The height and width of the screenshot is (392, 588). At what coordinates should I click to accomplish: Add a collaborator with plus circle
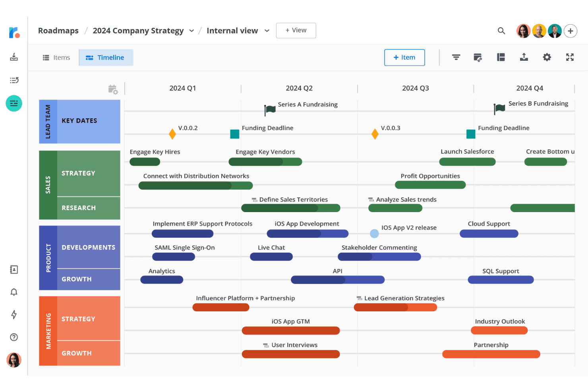pos(571,31)
